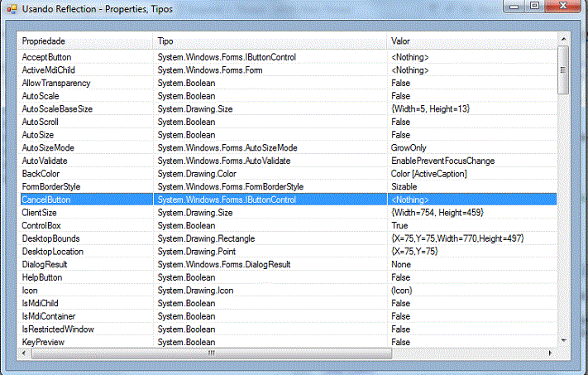588x375 pixels.
Task: Click the True value for ControlBox
Action: 399,226
